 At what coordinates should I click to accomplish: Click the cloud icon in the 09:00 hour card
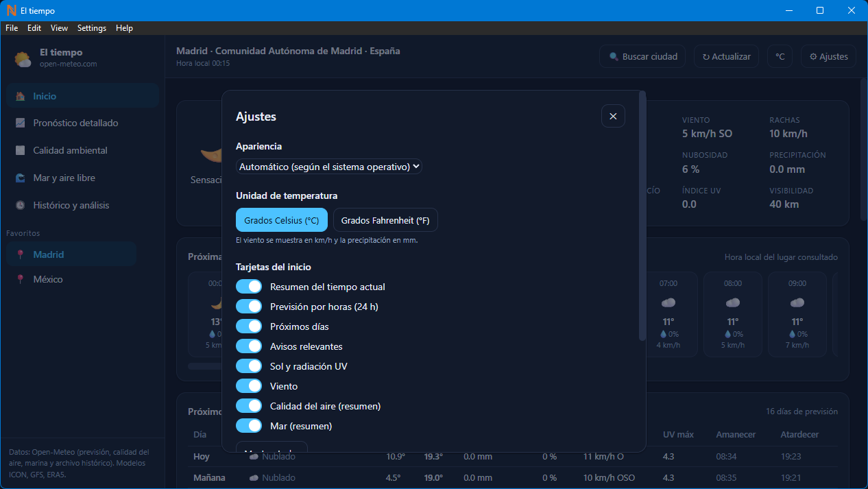(797, 302)
